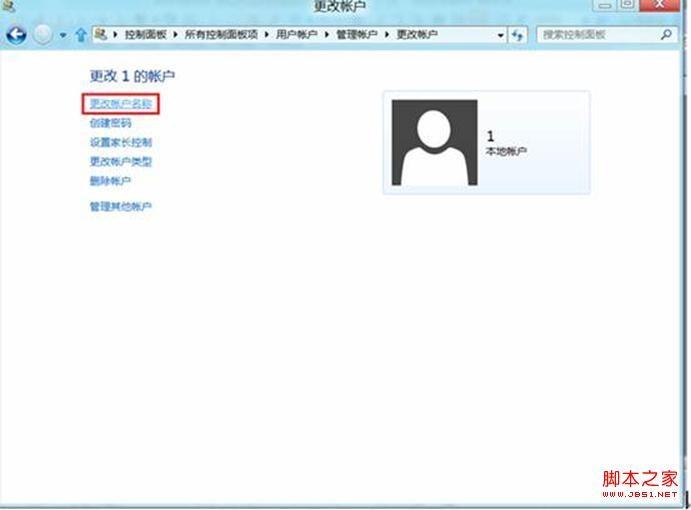The width and height of the screenshot is (691, 510).
Task: Open the 删除帐户 link
Action: pyautogui.click(x=111, y=181)
